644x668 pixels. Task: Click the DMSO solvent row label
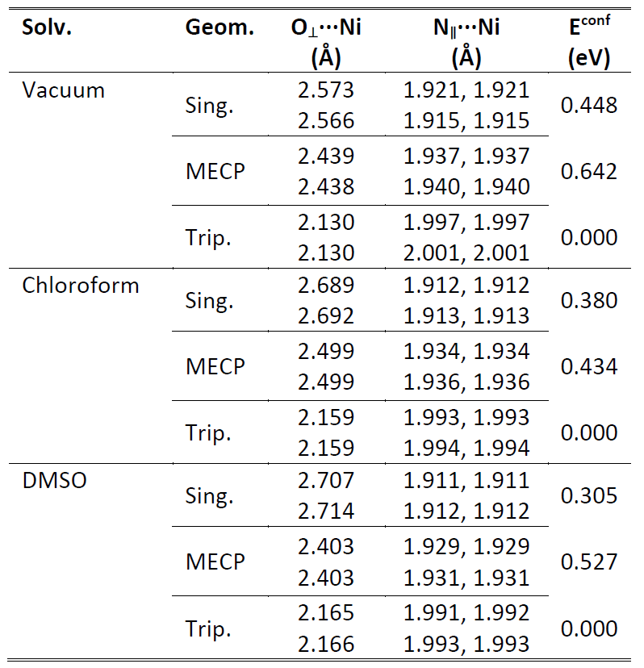55,481
